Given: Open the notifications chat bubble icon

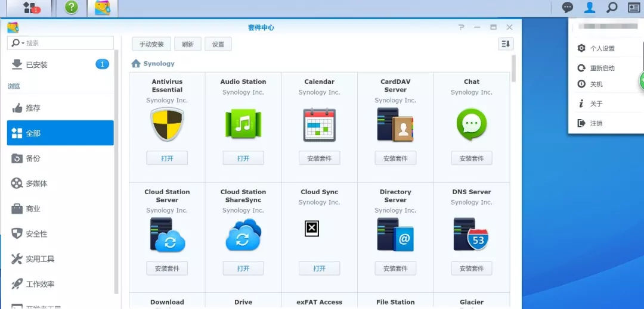Looking at the screenshot, I should [568, 7].
